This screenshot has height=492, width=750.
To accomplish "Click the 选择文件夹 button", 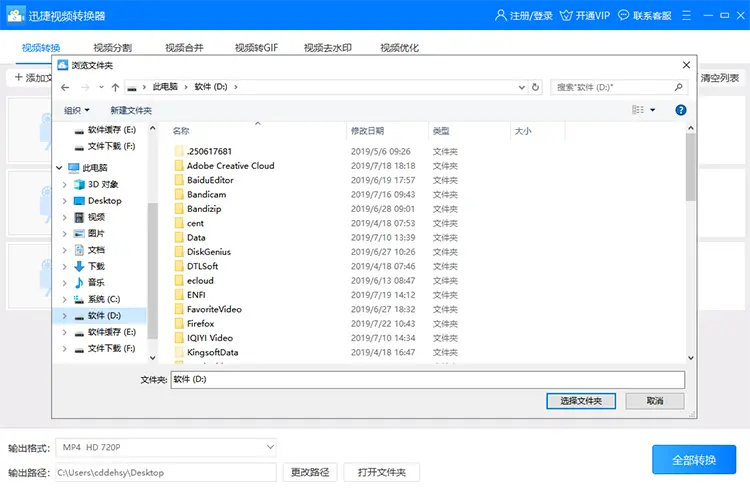I will pos(581,401).
